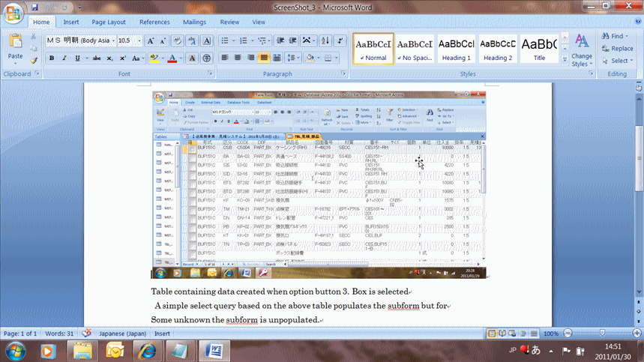Show or hide paragraph marks

pyautogui.click(x=340, y=40)
